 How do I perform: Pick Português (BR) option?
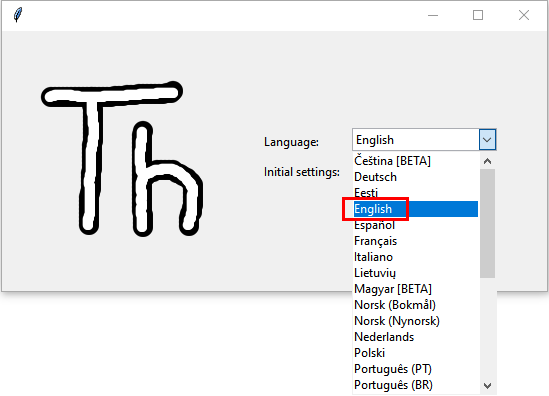click(x=416, y=385)
